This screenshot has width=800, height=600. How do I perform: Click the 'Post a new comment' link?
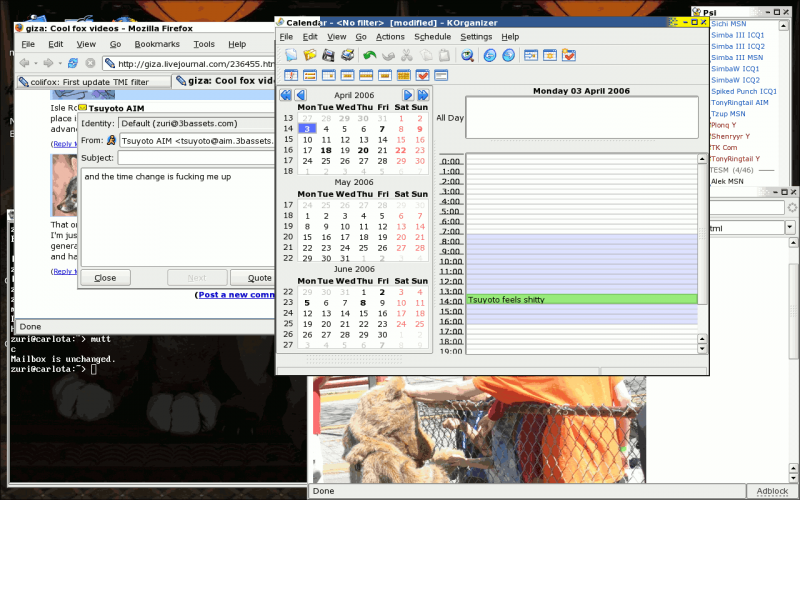coord(236,295)
